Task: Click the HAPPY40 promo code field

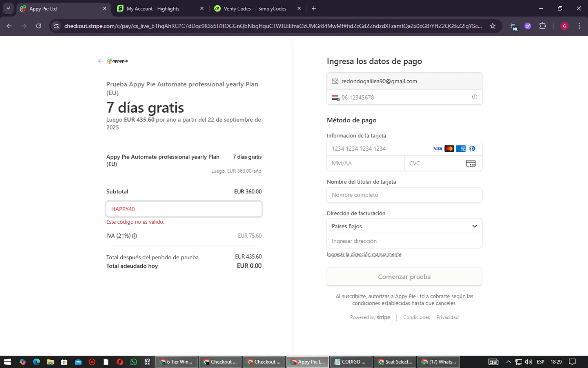Action: point(184,209)
